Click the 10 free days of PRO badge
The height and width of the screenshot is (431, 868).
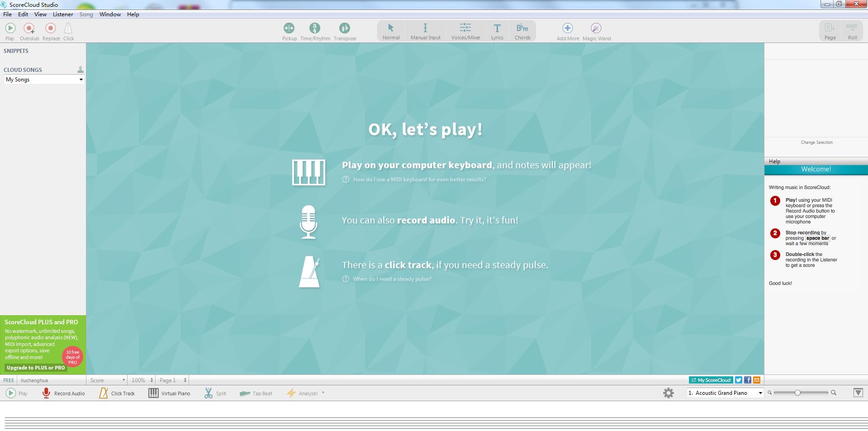[72, 357]
